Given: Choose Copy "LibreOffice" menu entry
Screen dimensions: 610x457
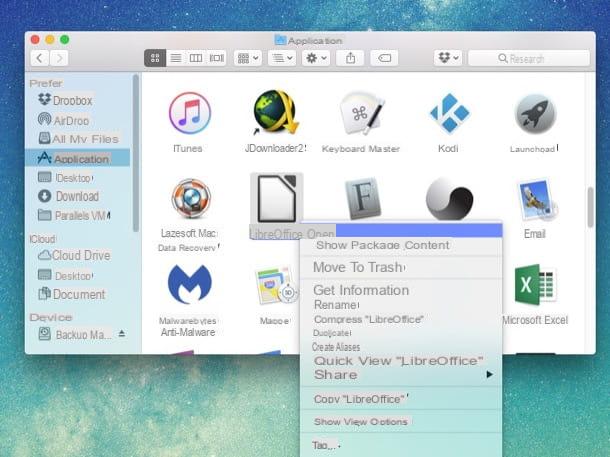Looking at the screenshot, I should pos(401,399).
